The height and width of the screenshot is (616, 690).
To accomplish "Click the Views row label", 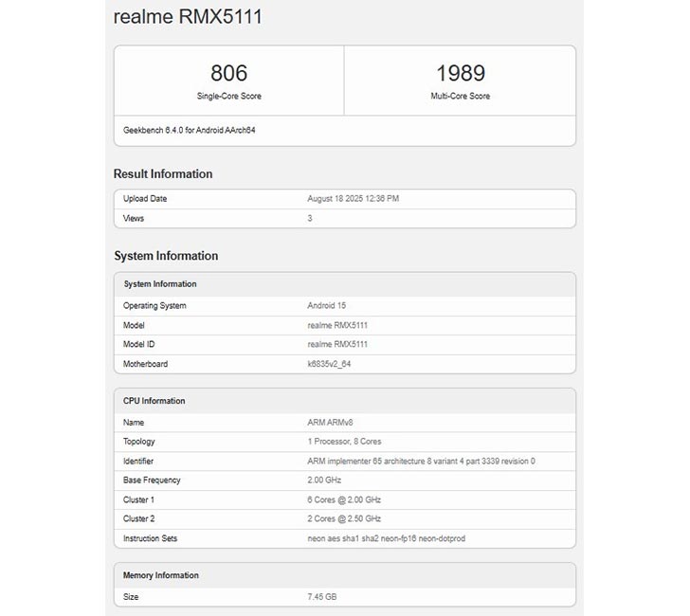I will 134,218.
